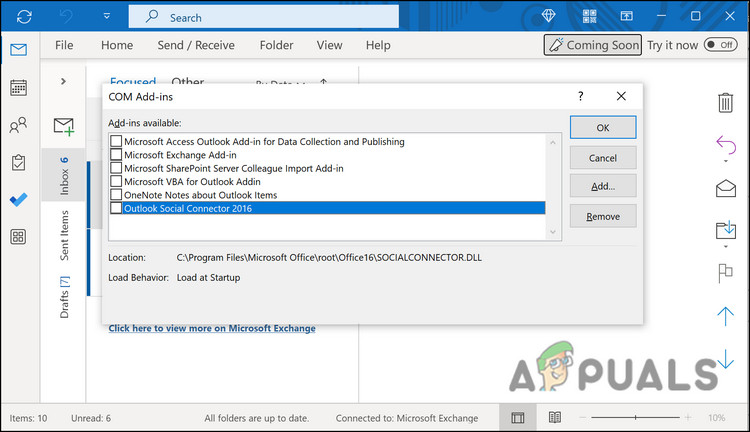Screen dimensions: 750x432
Task: Click 'Connected to: Microsoft Exchange' status text
Action: (407, 418)
